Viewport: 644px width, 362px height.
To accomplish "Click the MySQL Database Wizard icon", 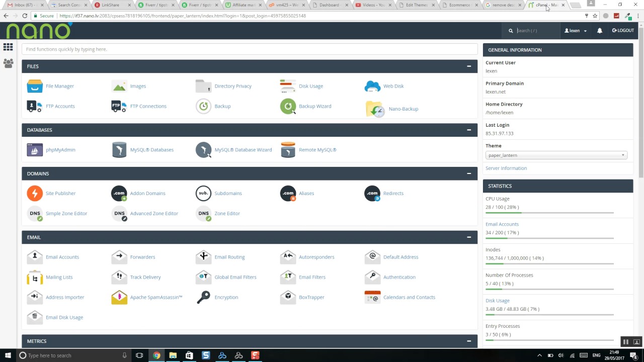I will click(x=203, y=150).
